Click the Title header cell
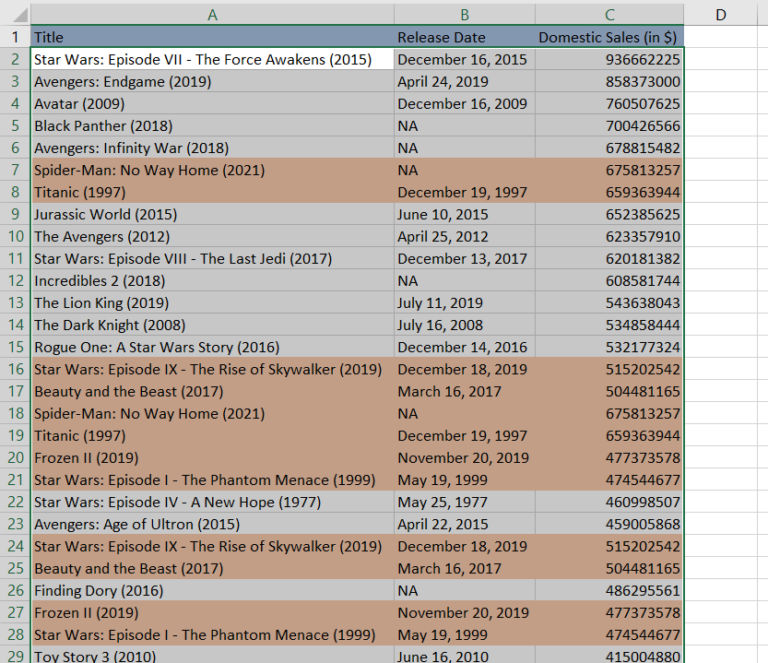The image size is (768, 663). coord(211,37)
